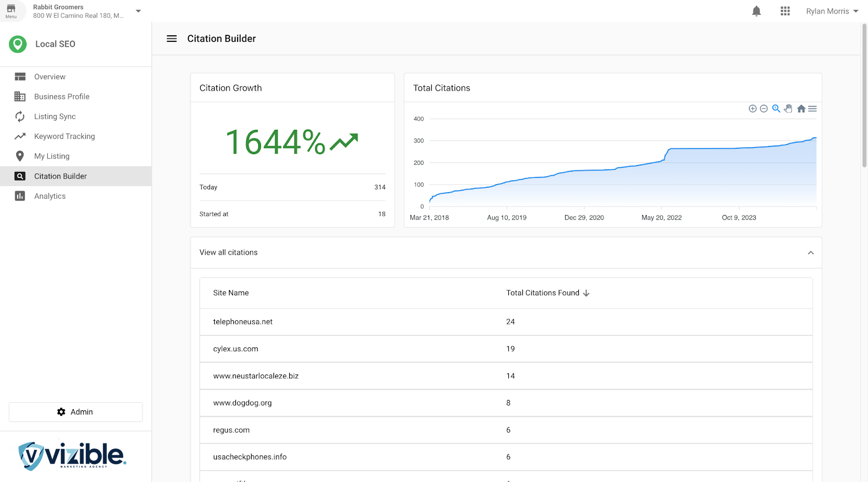
Task: Open the Rylan Morris account dropdown
Action: coord(832,11)
